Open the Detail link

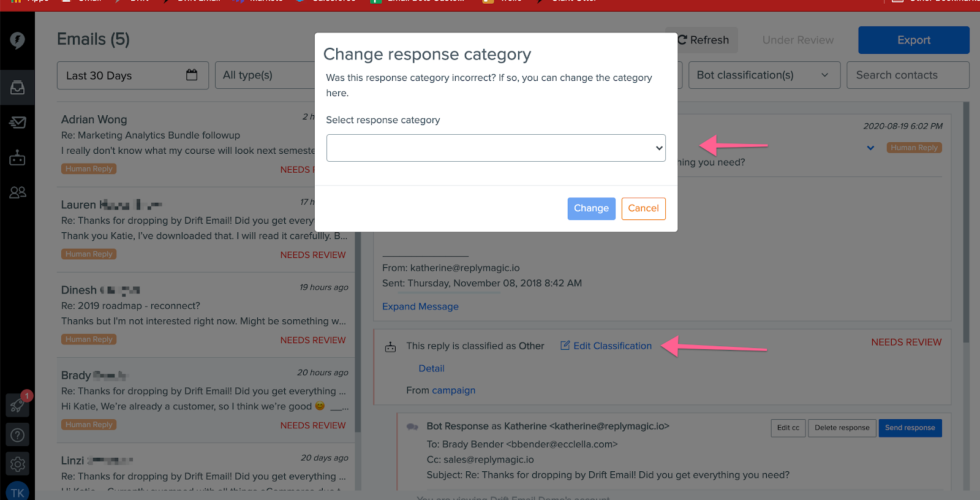431,368
